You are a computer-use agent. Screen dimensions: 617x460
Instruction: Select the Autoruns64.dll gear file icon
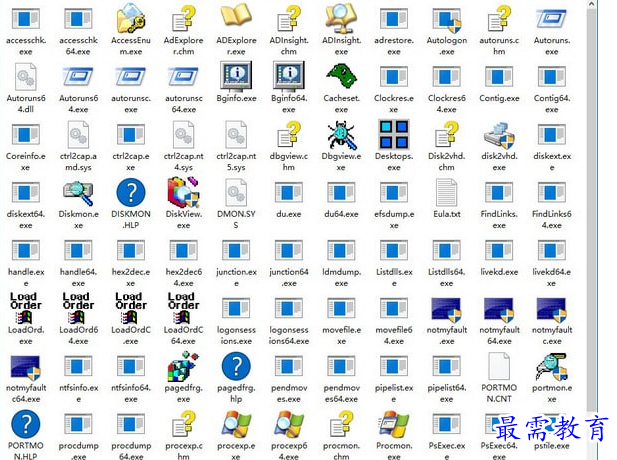pos(26,77)
